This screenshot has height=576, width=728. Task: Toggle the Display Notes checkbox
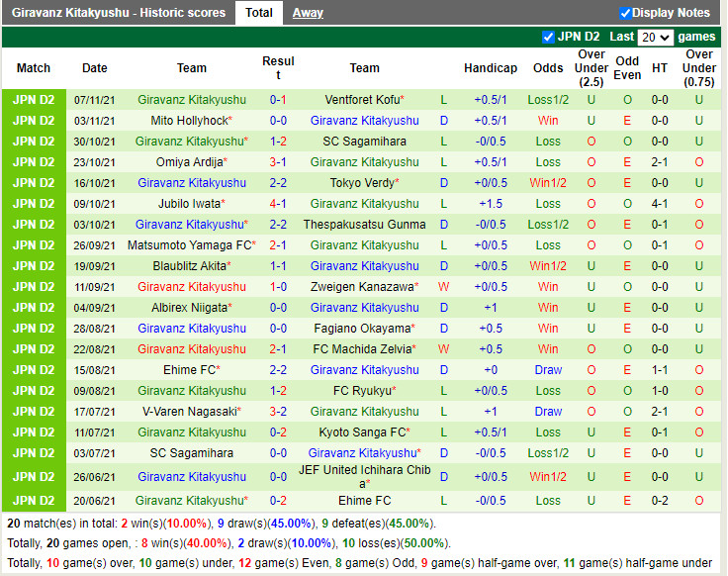coord(625,13)
